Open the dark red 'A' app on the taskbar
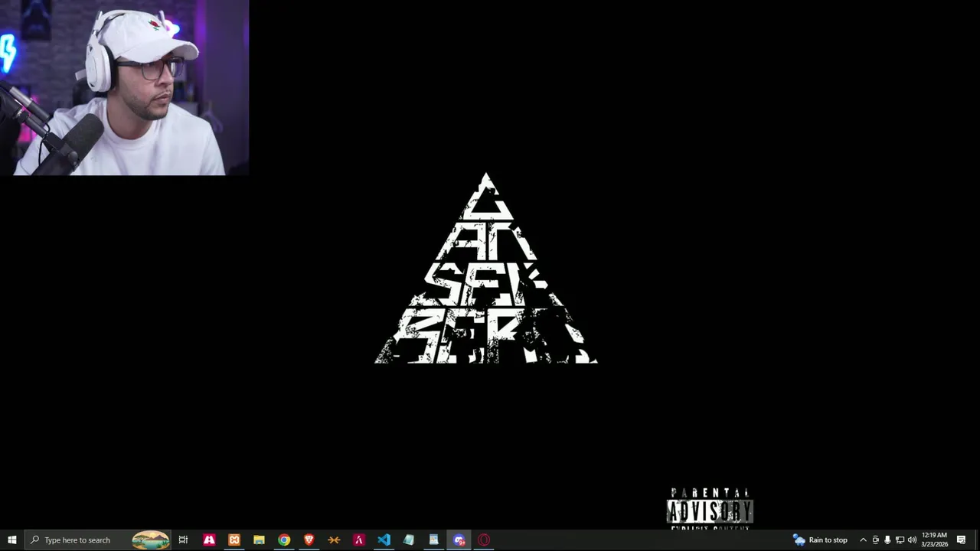The image size is (980, 551). 359,540
